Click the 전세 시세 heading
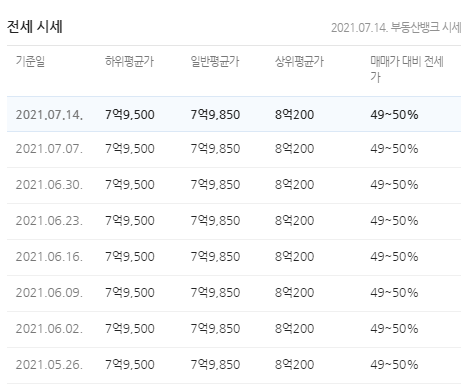The height and width of the screenshot is (387, 467). point(35,27)
